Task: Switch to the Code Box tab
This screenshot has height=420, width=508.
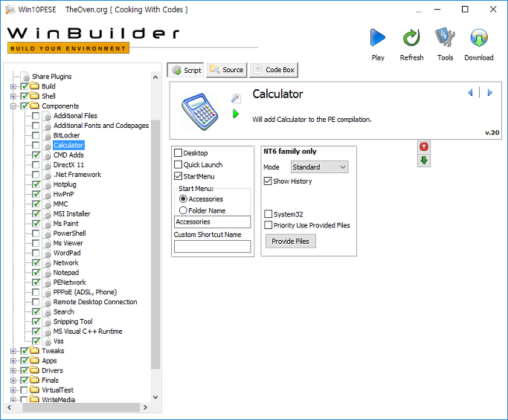Action: 274,70
